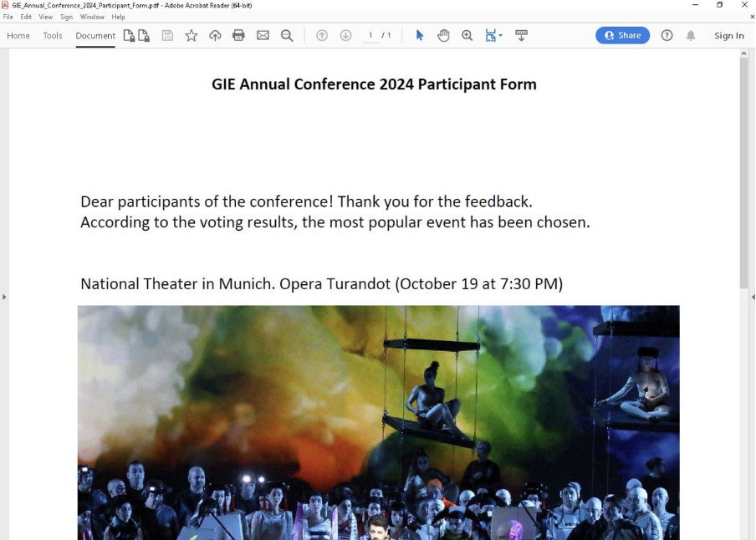Expand the left navigation pane arrow
Image resolution: width=756 pixels, height=540 pixels.
click(4, 297)
